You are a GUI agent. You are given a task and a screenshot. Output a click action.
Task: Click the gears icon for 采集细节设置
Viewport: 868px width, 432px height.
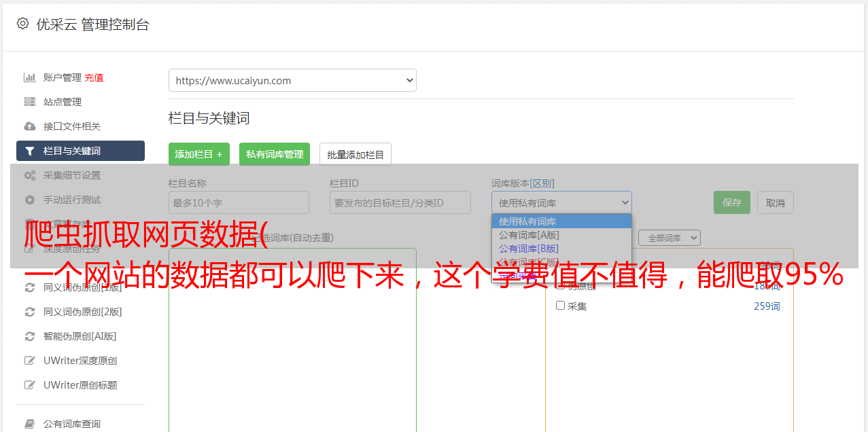(x=29, y=175)
